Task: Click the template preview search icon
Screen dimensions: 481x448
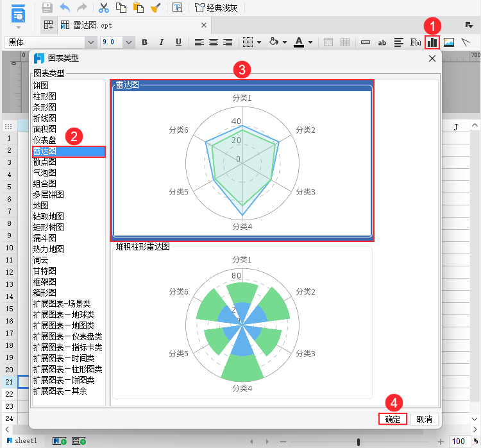Action: [x=177, y=7]
